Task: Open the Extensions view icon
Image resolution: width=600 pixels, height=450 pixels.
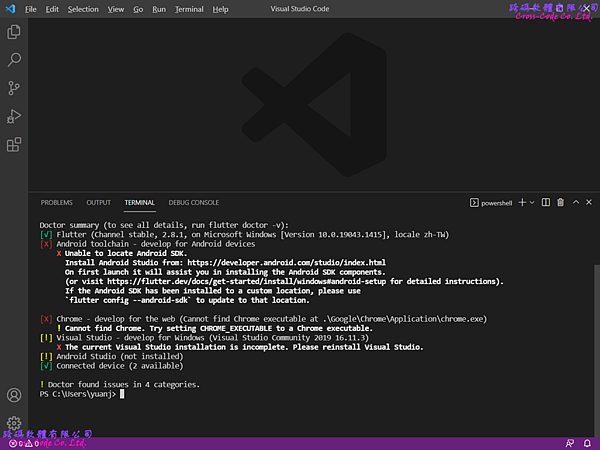Action: pyautogui.click(x=14, y=145)
